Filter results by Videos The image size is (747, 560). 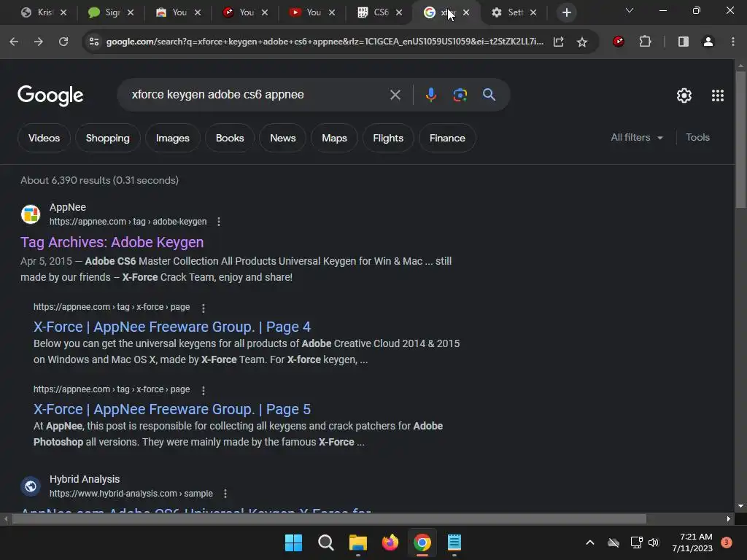click(x=44, y=138)
